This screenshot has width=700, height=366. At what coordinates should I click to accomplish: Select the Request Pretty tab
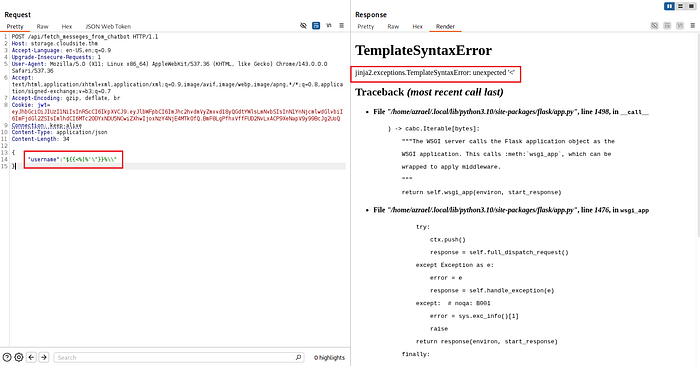pos(15,26)
